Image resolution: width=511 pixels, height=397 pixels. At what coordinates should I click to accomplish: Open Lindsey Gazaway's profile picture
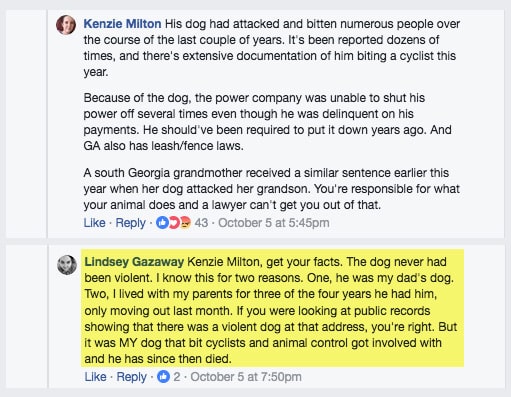click(67, 265)
